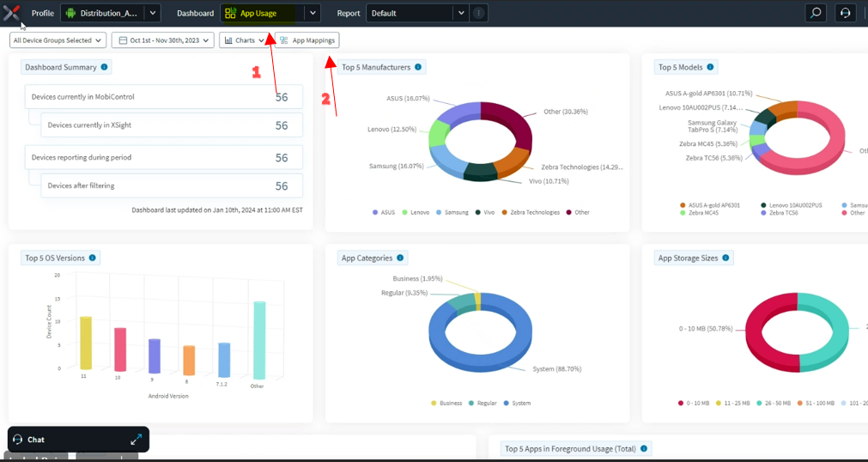
Task: Click info icon beside App Categories
Action: coord(400,258)
